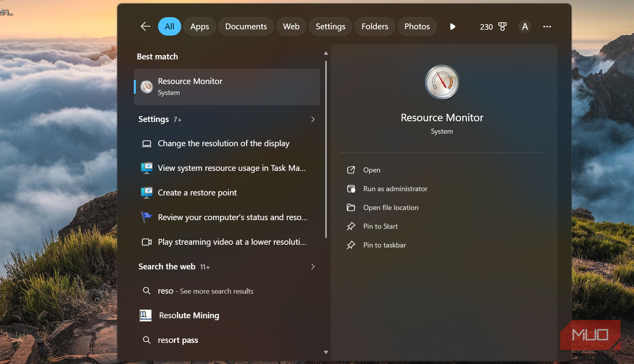This screenshot has height=364, width=634.
Task: Click the Resource Monitor title in preview pane
Action: click(442, 118)
